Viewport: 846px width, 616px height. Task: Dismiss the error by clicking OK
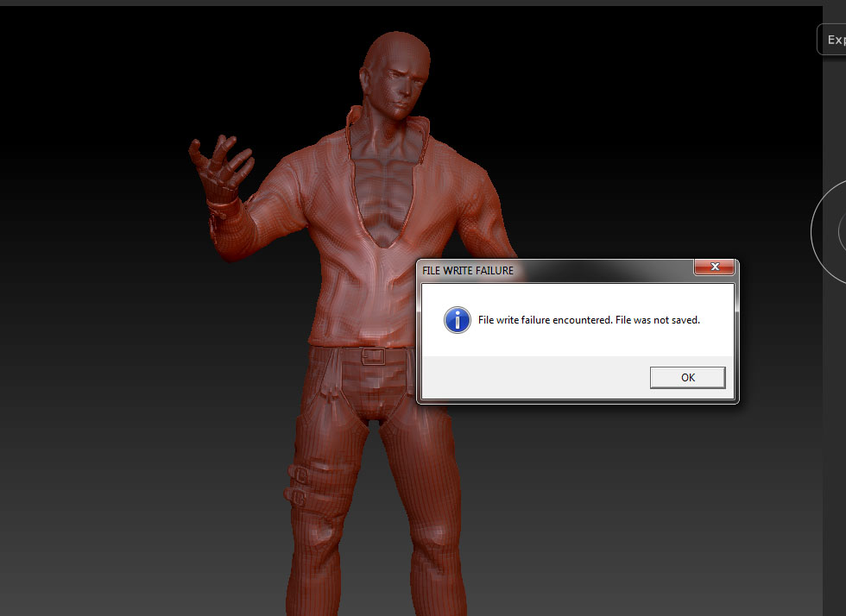pos(687,377)
